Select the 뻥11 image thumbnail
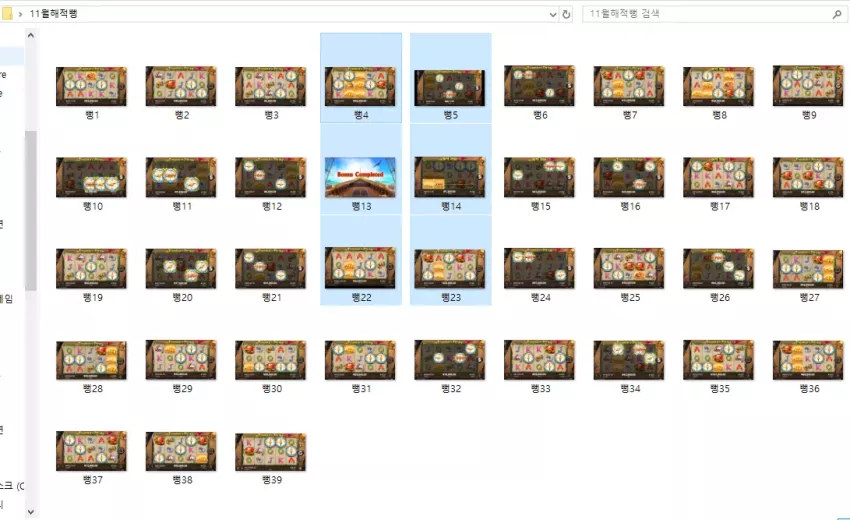 [x=181, y=177]
